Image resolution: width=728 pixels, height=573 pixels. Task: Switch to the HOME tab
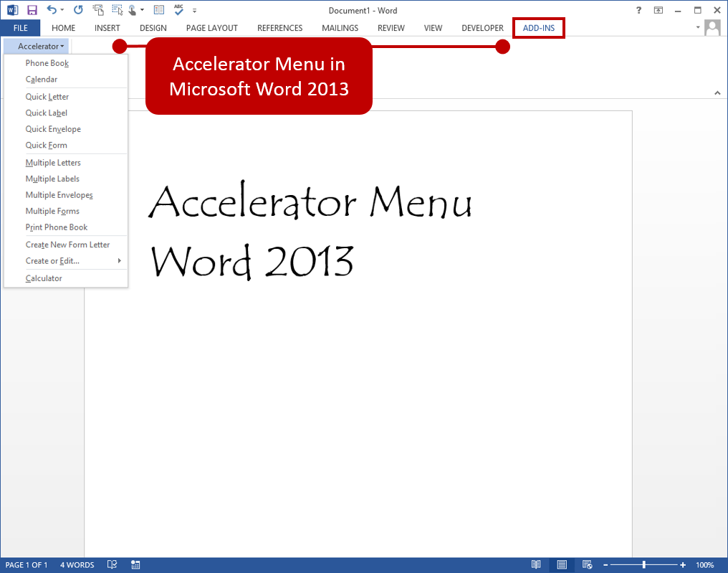coord(64,28)
